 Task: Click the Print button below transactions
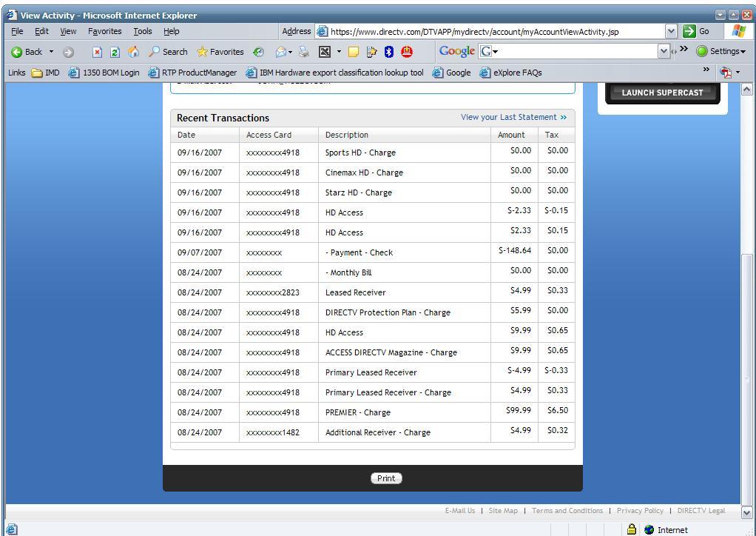coord(386,478)
